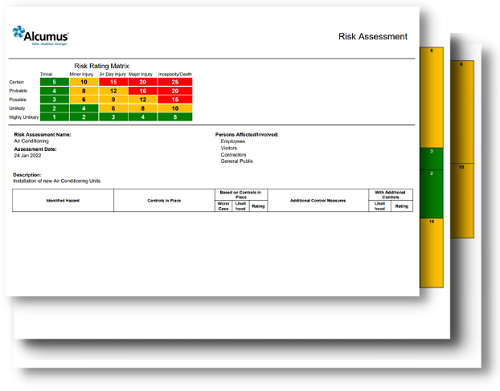Viewport: 500px width, 391px height.
Task: Click the Installation of new Air Conditioning description
Action: [57, 181]
